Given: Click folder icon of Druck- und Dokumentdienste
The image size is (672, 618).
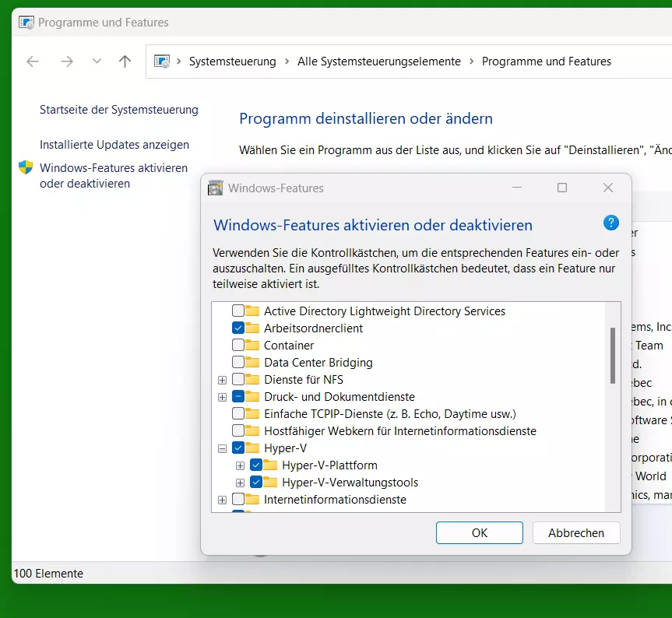Looking at the screenshot, I should [252, 396].
